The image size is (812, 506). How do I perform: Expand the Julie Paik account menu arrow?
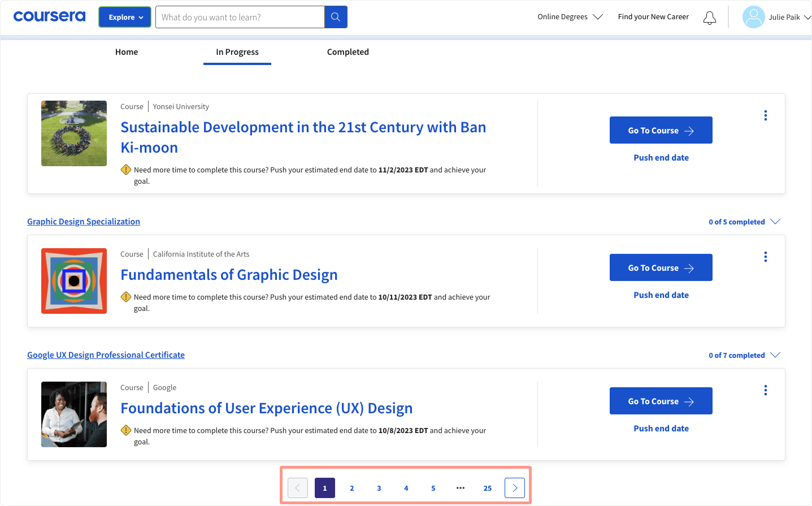(x=807, y=17)
